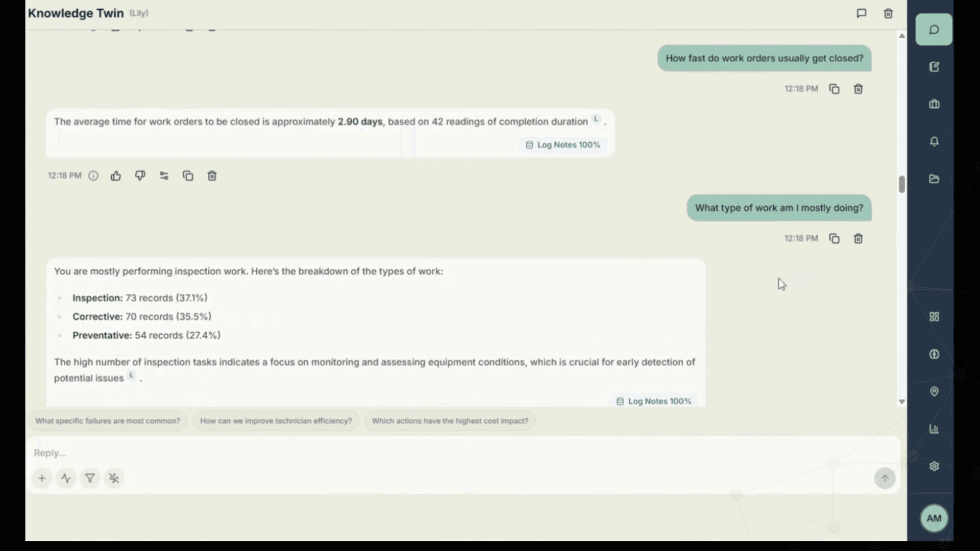Select 'Which actions have the highest cost impact?'
Screen dimensions: 980x551
tap(450, 421)
